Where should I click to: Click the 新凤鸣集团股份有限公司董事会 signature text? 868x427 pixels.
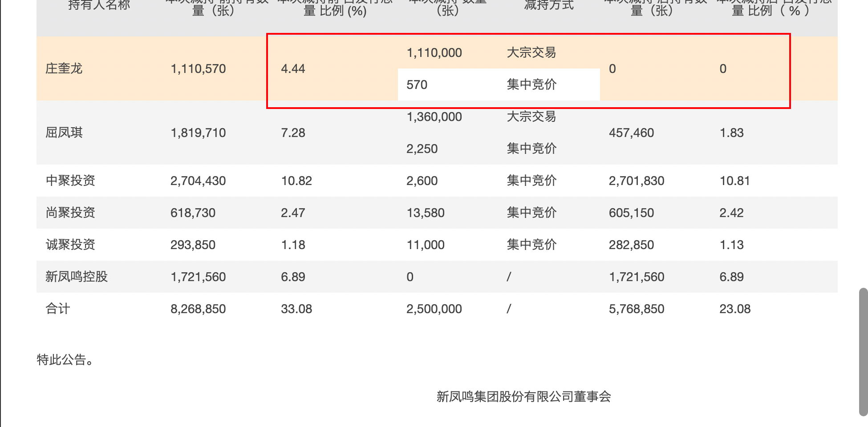tap(523, 396)
